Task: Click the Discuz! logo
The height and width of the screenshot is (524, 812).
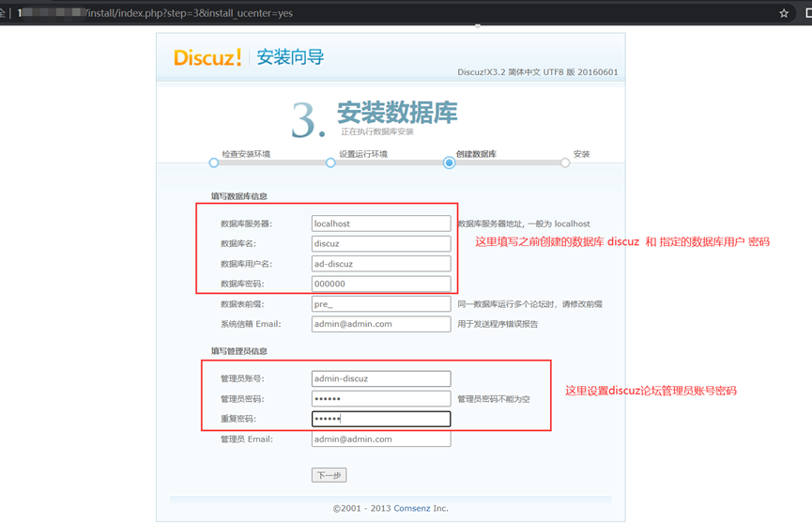Action: click(x=207, y=57)
